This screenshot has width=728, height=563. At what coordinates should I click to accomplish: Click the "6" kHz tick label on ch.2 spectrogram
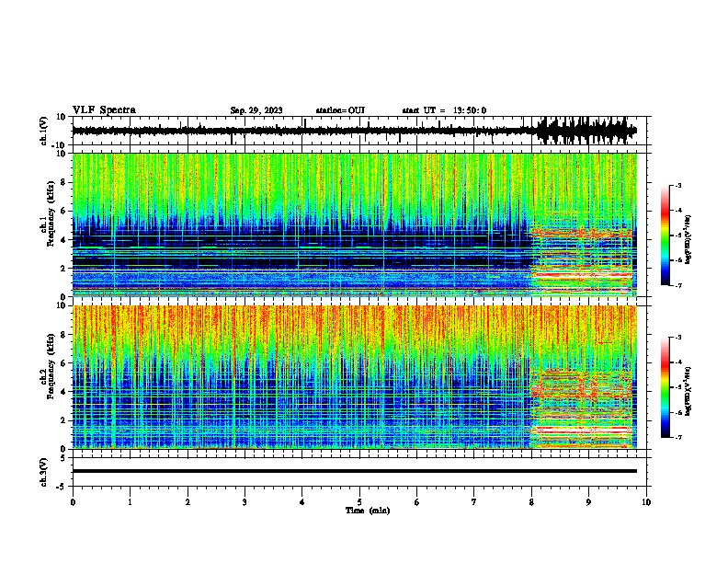(63, 362)
